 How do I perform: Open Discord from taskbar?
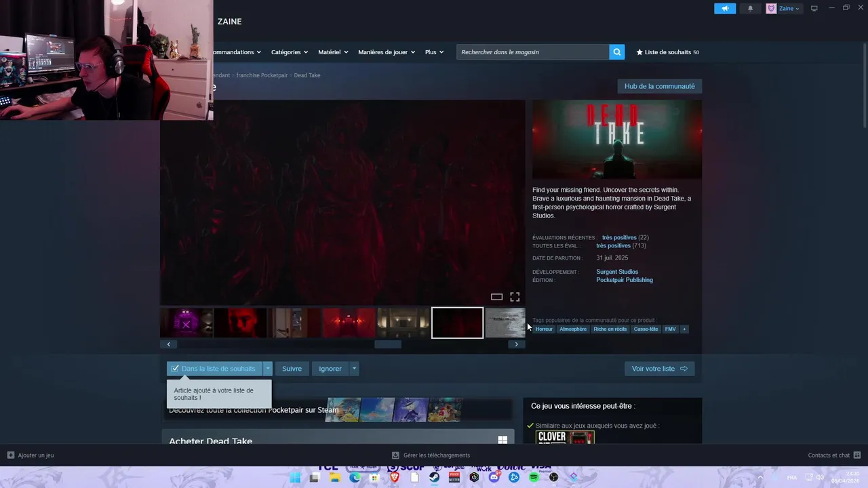coord(494,477)
